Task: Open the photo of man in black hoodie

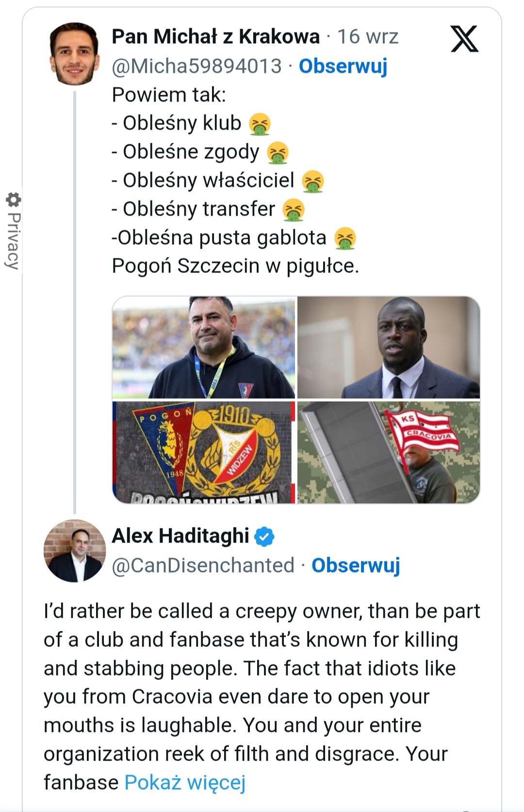Action: coord(204,347)
